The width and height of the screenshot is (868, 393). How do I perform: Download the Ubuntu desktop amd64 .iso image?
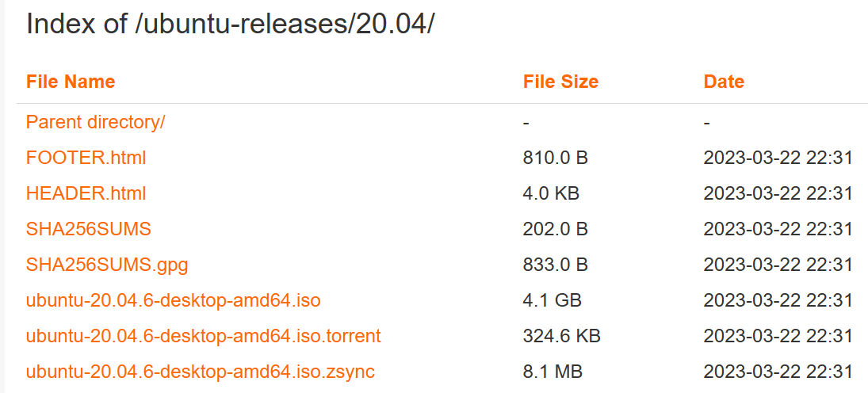click(x=173, y=300)
